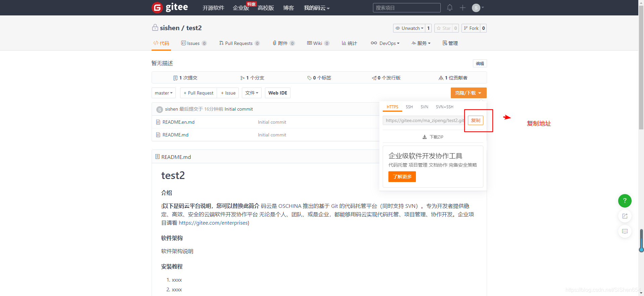Click the 搜索项目 search field

tap(407, 8)
